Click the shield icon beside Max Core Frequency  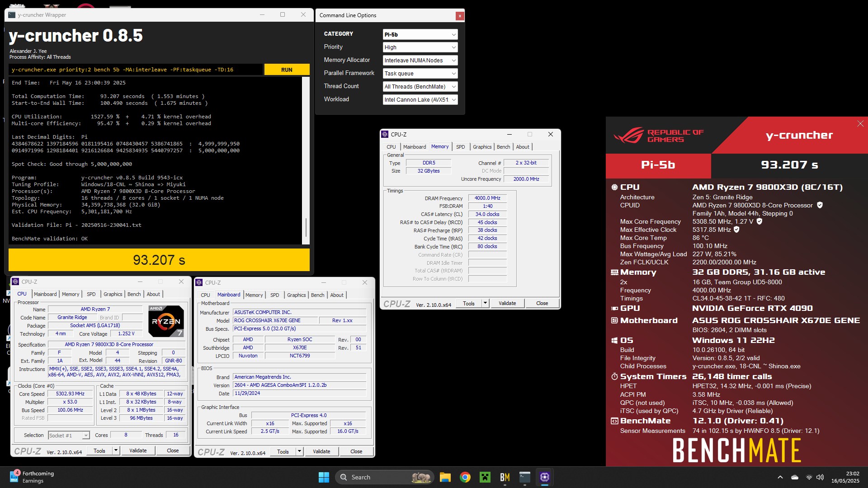pyautogui.click(x=759, y=221)
